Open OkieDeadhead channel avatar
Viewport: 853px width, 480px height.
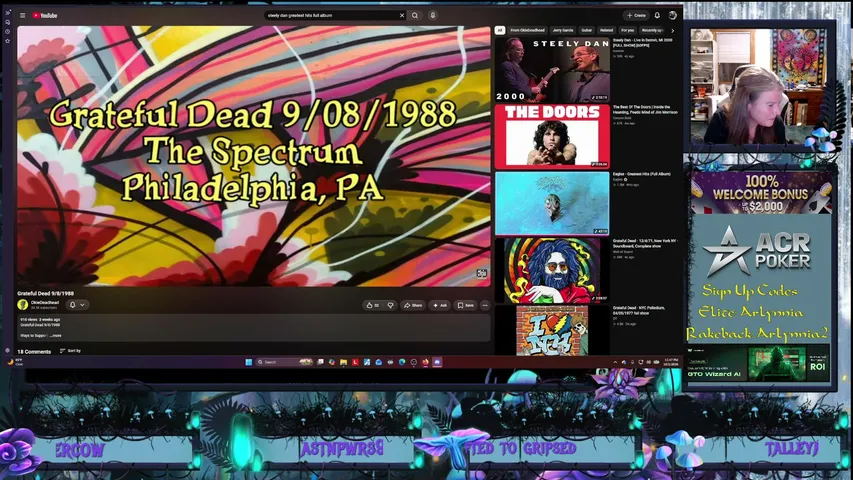(x=23, y=305)
